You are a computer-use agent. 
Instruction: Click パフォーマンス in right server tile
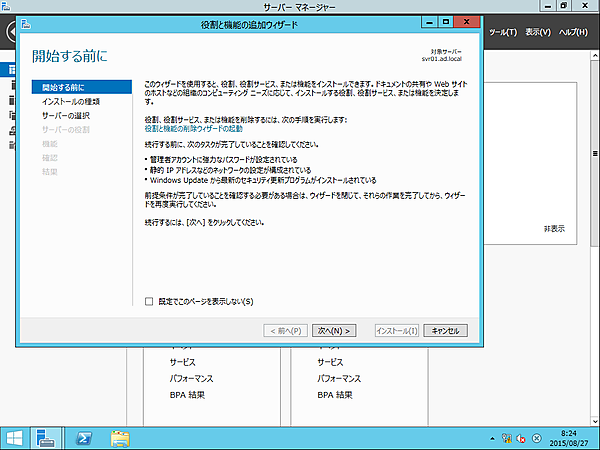(x=339, y=378)
